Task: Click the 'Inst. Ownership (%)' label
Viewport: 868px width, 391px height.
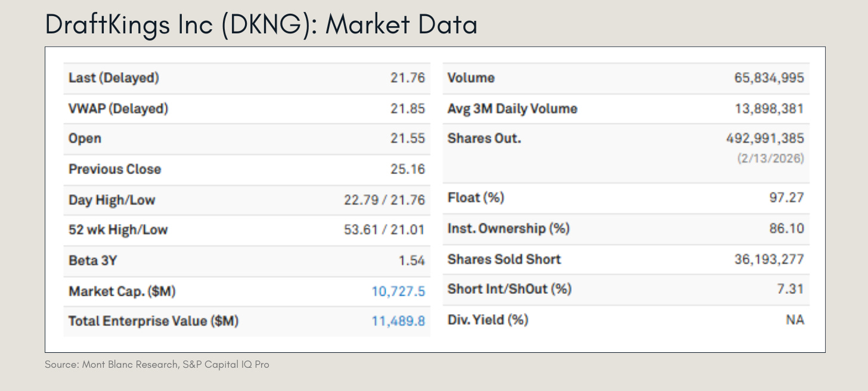Action: pos(509,228)
